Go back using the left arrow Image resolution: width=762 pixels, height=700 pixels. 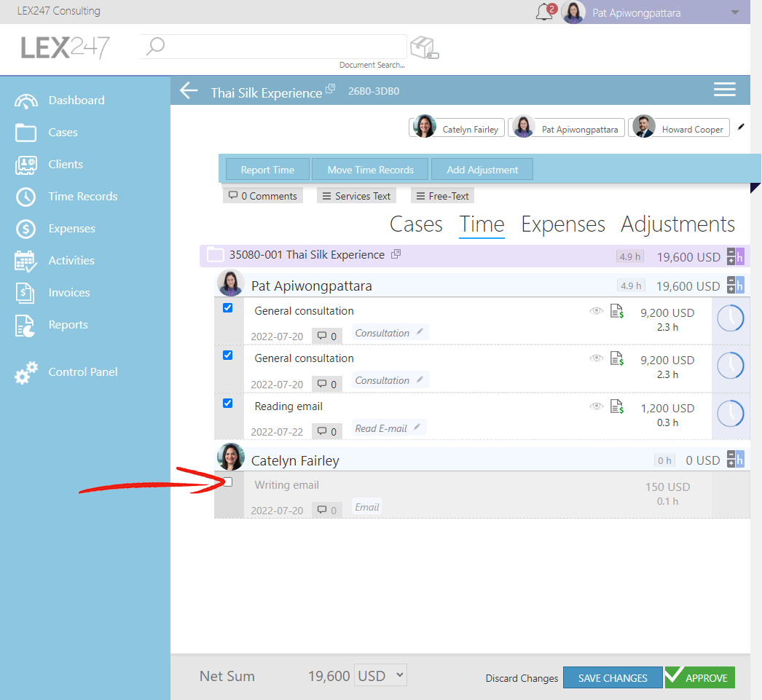189,90
